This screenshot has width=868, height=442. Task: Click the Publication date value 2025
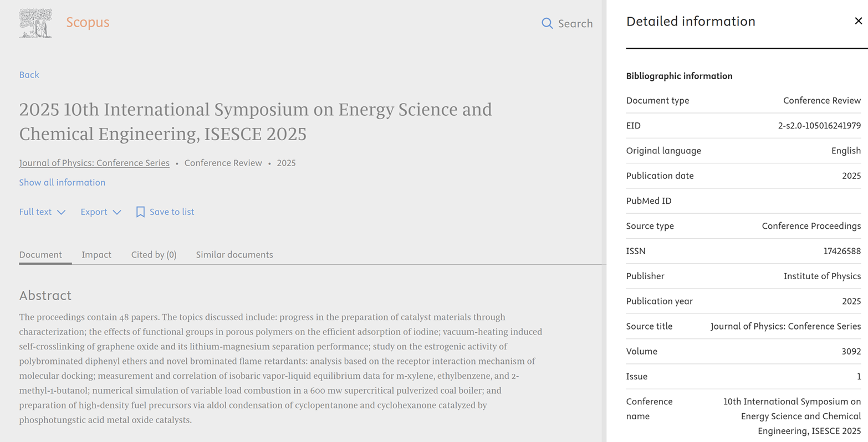(x=851, y=176)
